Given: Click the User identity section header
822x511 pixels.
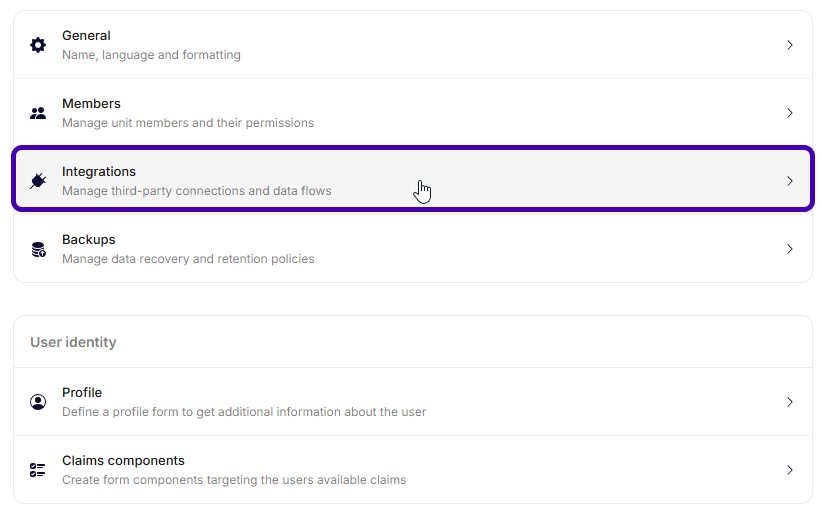Looking at the screenshot, I should (73, 342).
